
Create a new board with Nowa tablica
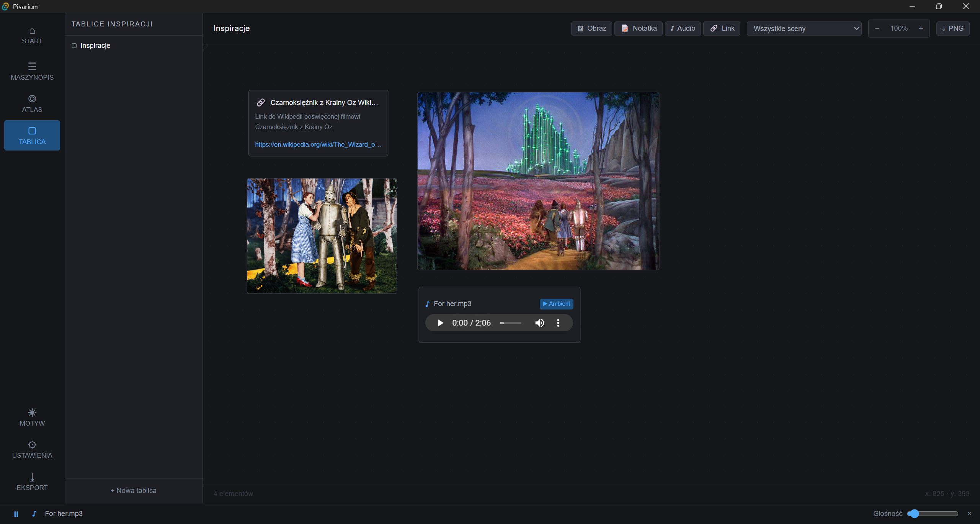tap(134, 491)
